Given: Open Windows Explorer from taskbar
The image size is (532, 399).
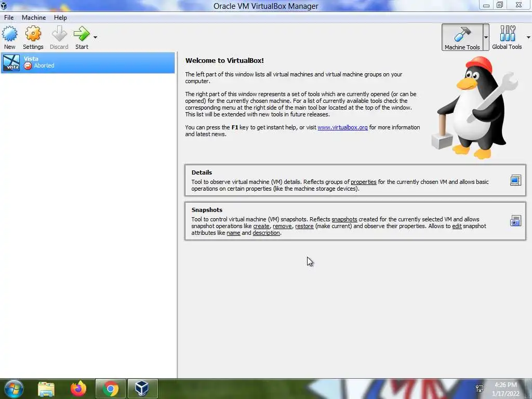Looking at the screenshot, I should click(46, 389).
